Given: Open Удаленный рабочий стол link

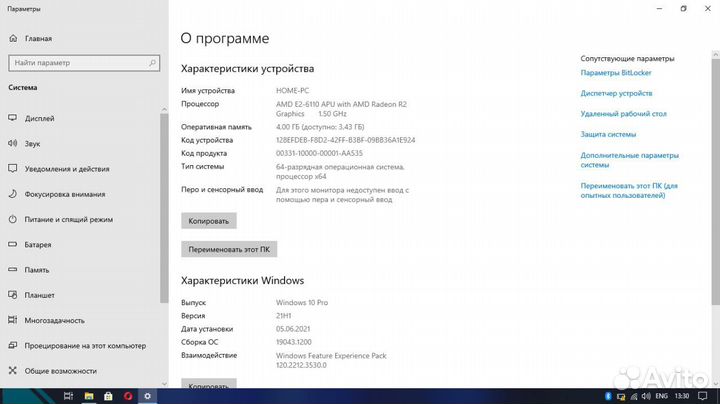Looking at the screenshot, I should pyautogui.click(x=623, y=114).
